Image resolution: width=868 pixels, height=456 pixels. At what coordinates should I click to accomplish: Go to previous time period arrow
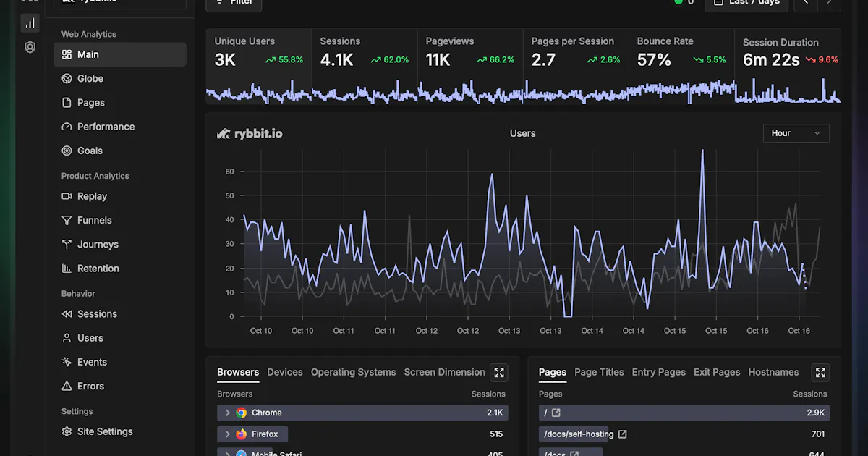[x=806, y=3]
